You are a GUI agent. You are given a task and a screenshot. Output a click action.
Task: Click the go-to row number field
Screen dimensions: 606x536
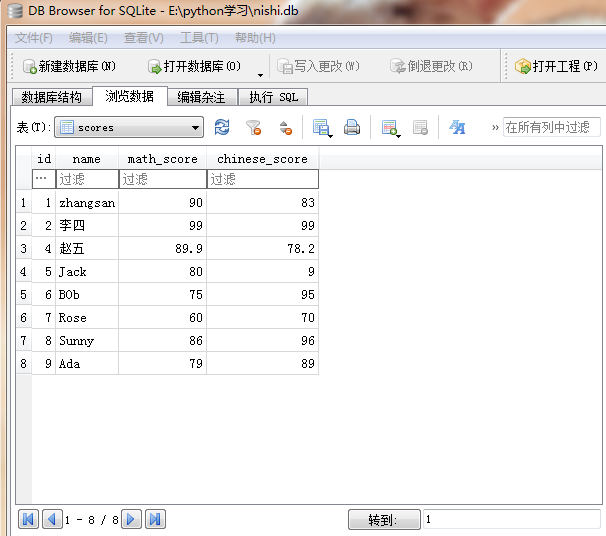512,519
